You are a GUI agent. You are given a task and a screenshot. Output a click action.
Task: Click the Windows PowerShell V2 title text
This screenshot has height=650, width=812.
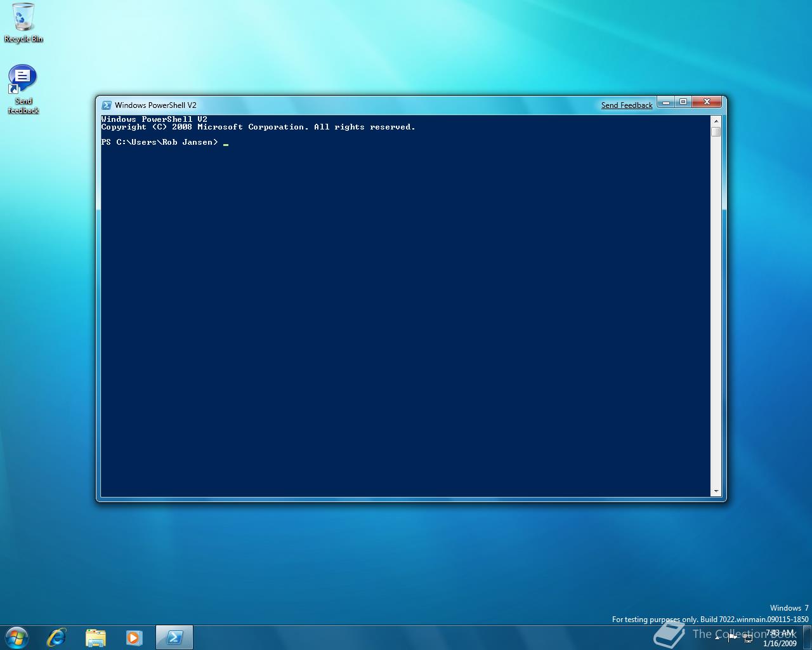click(155, 105)
